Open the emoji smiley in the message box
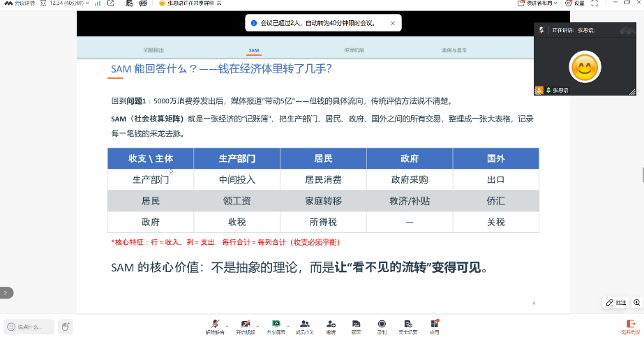Viewport: 644px width, 337px height. pyautogui.click(x=11, y=327)
